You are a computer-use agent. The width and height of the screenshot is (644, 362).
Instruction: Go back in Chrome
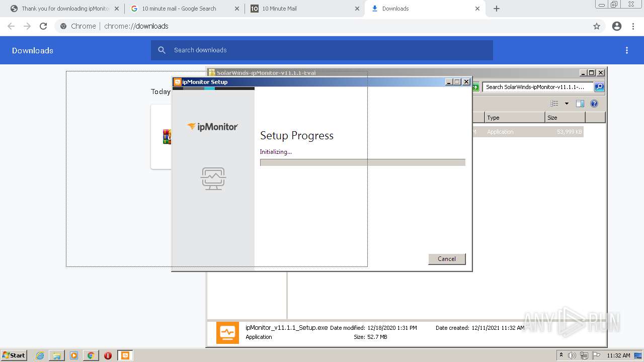click(11, 26)
